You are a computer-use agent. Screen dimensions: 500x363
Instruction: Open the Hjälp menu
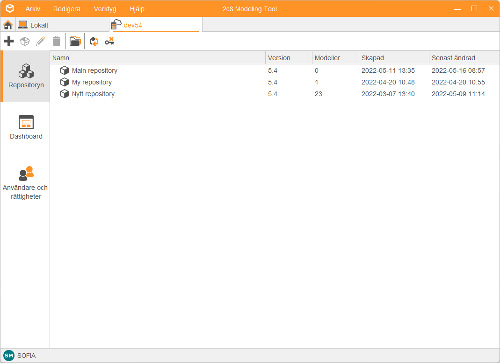pyautogui.click(x=137, y=9)
